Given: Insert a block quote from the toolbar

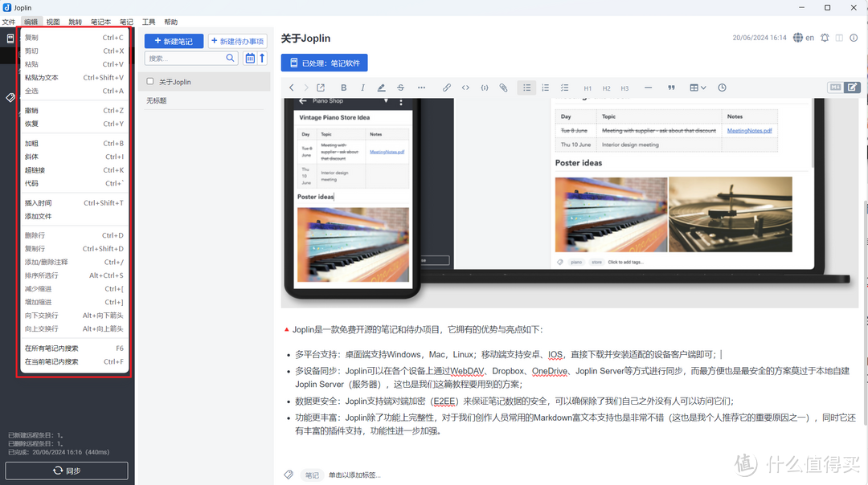Looking at the screenshot, I should point(671,88).
